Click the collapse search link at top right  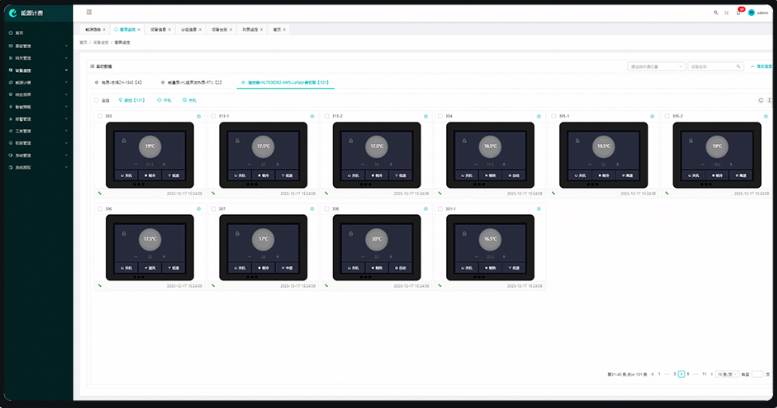point(762,66)
